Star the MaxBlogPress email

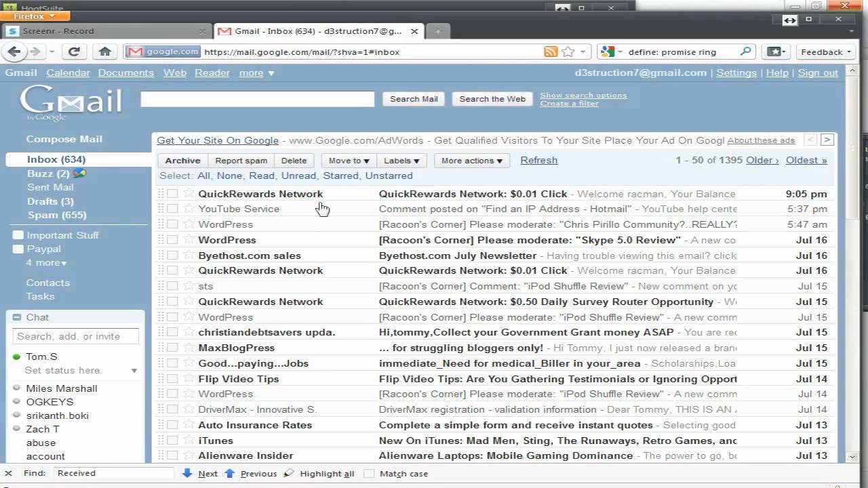click(x=189, y=348)
